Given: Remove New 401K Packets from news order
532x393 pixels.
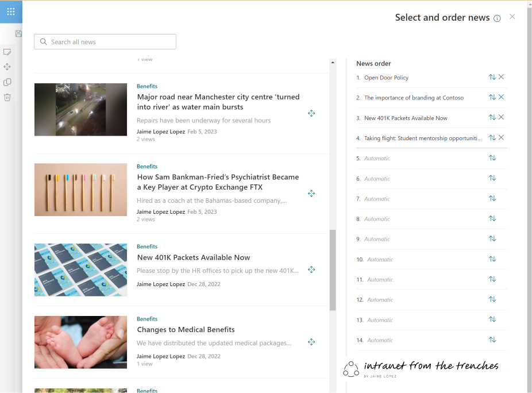Looking at the screenshot, I should [501, 117].
